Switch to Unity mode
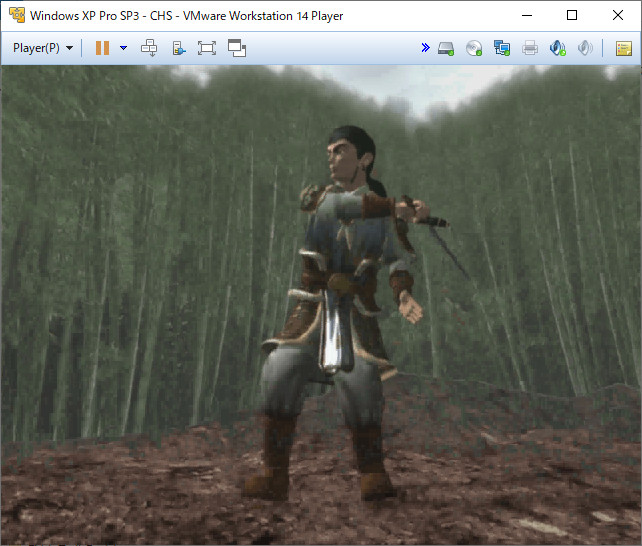This screenshot has height=546, width=642. 237,48
